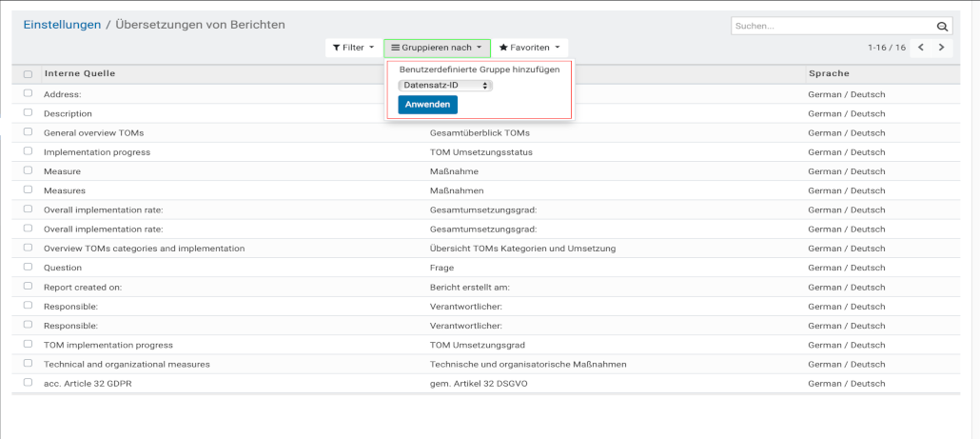Viewport: 980px width, 439px height.
Task: Open the Favoriten star menu
Action: [529, 48]
